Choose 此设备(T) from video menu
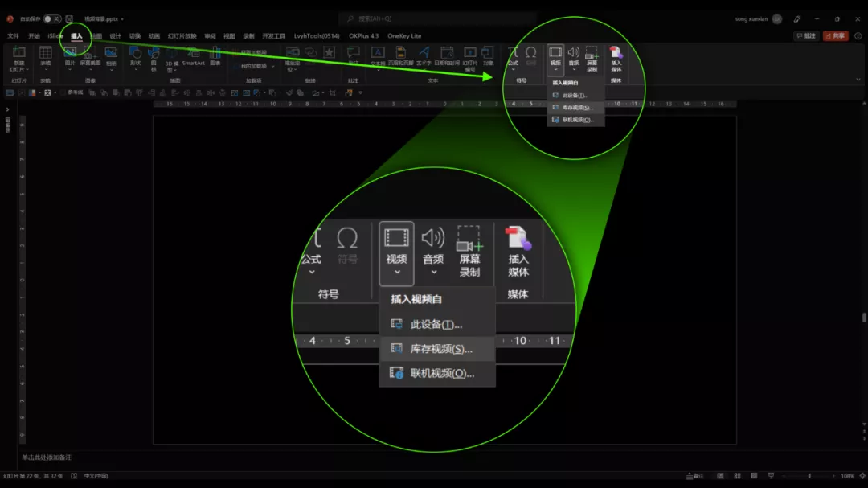This screenshot has width=868, height=488. pyautogui.click(x=575, y=96)
